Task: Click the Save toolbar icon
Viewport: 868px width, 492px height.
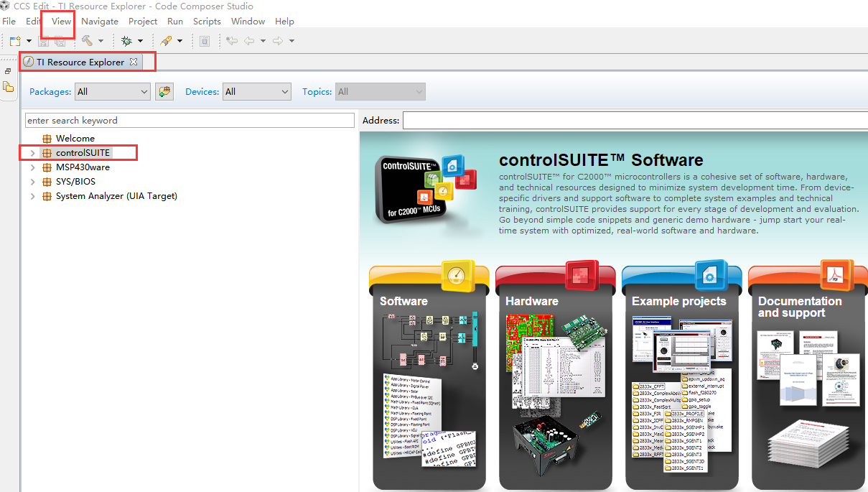Action: click(44, 40)
